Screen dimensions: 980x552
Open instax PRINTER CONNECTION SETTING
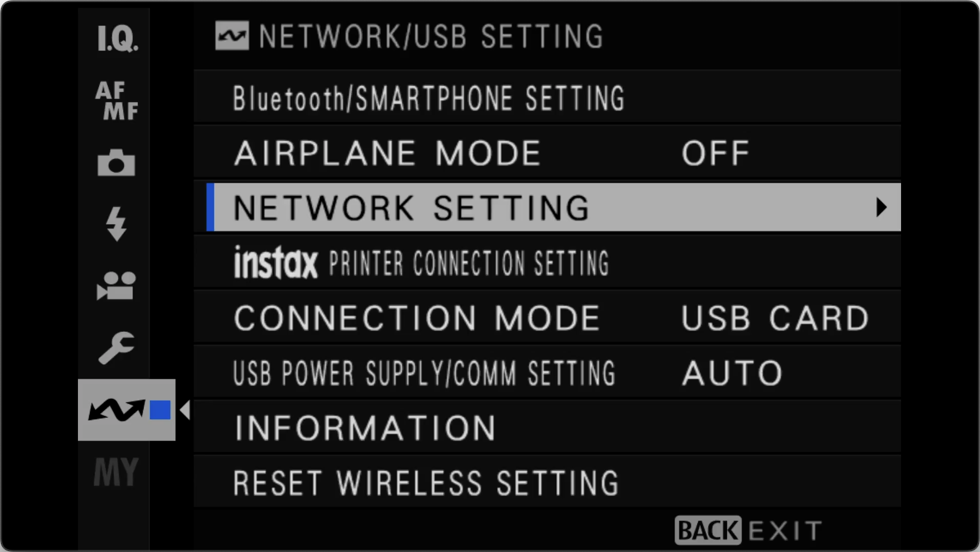(x=547, y=263)
